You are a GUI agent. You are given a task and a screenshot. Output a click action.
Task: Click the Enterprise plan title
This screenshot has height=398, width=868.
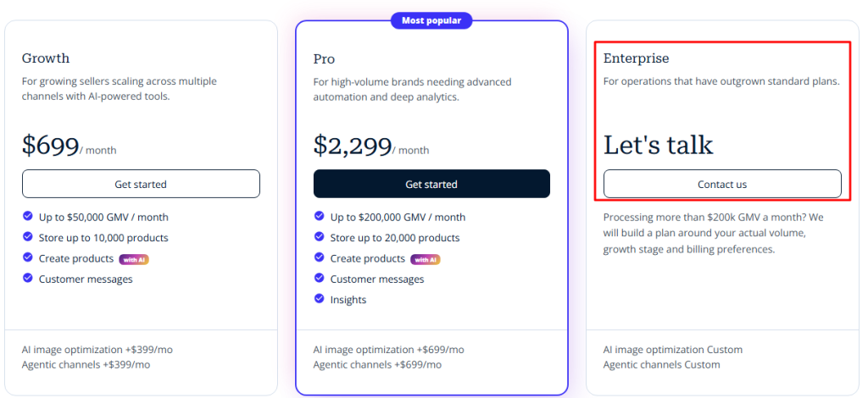(x=636, y=58)
